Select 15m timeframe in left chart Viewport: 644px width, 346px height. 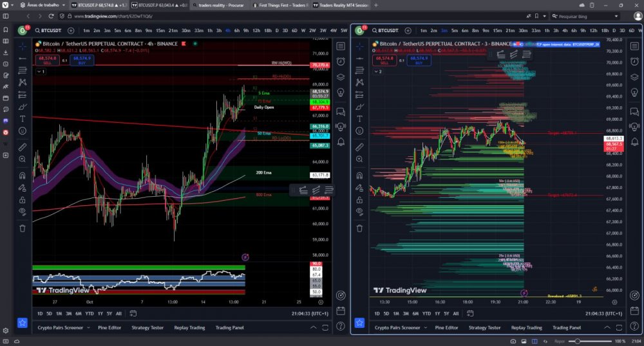point(160,30)
